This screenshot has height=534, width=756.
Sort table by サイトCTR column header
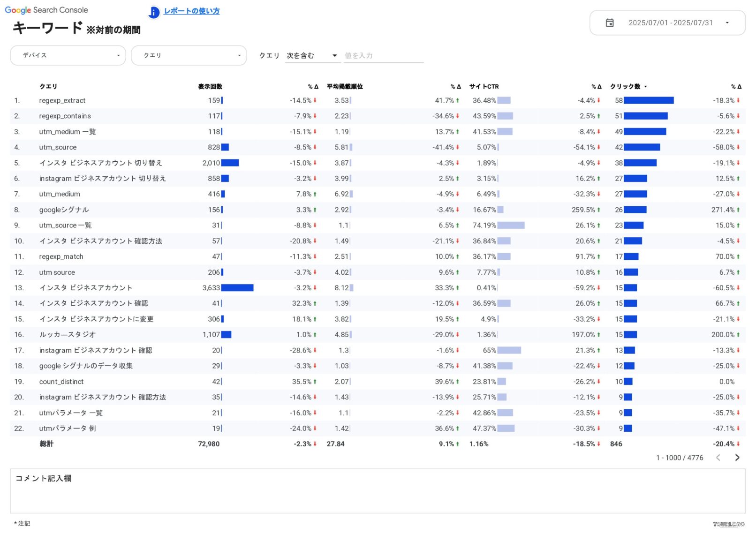coord(484,87)
